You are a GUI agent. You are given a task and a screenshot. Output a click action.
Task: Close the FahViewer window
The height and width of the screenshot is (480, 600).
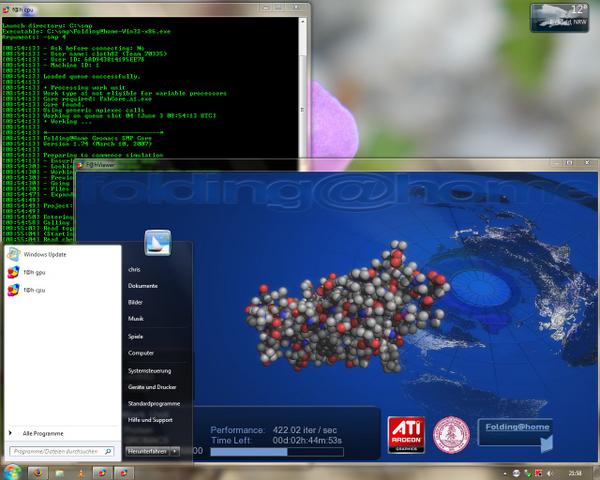pos(587,163)
